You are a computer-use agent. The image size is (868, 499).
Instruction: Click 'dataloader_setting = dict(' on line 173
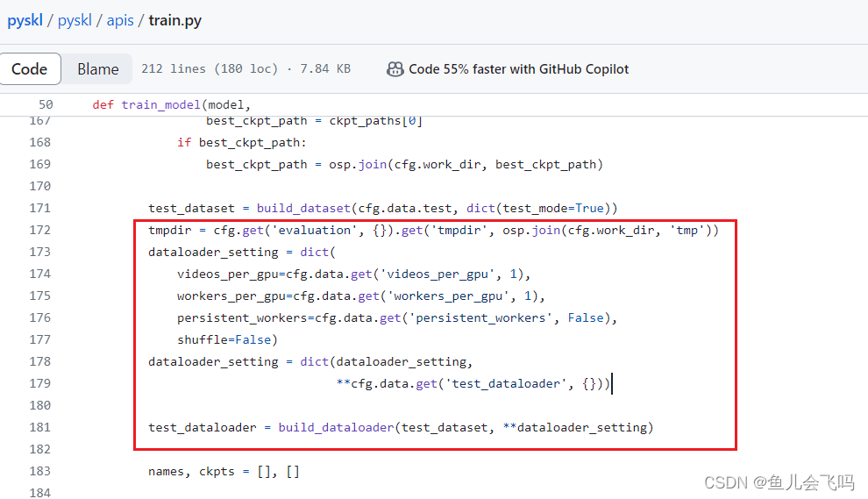(242, 252)
